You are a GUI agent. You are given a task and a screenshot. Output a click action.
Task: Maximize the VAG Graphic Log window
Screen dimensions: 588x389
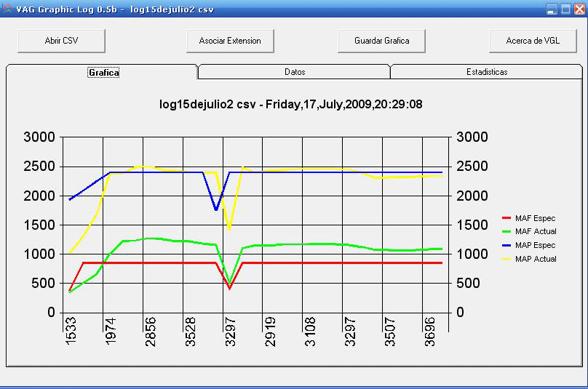(565, 9)
